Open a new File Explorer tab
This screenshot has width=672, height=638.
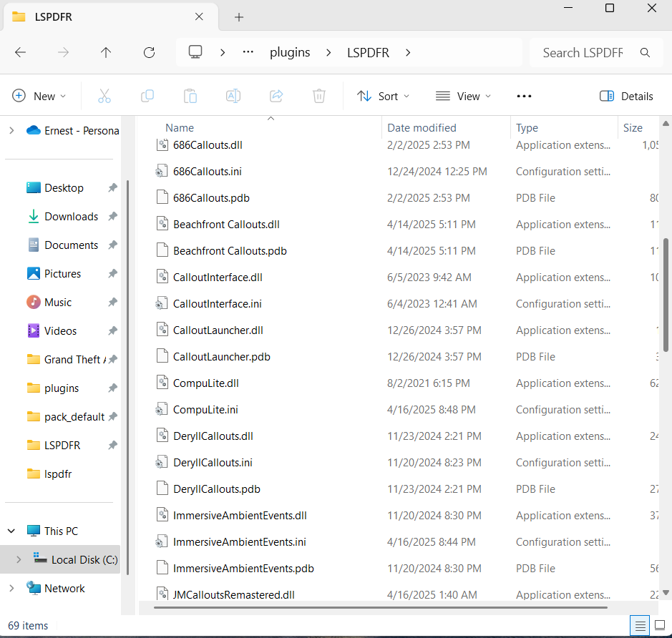(239, 17)
